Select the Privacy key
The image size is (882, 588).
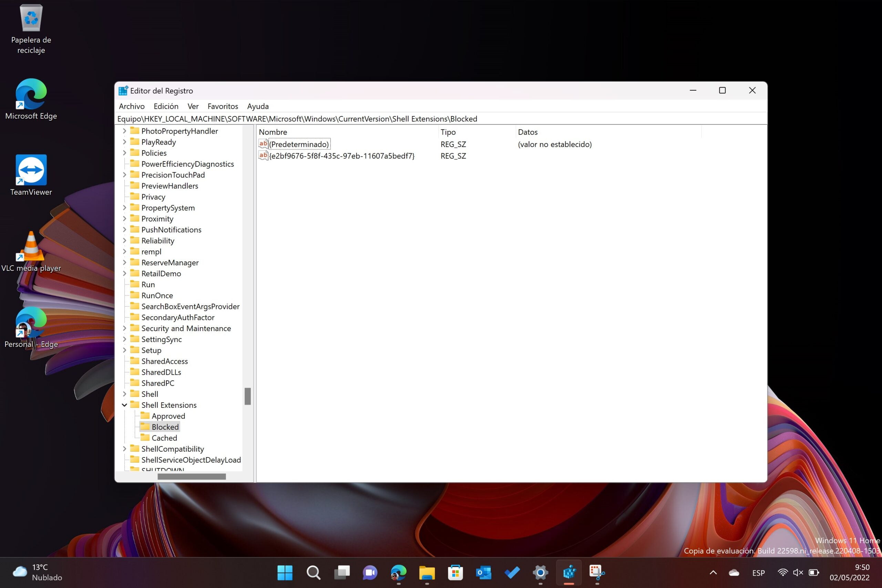[153, 197]
